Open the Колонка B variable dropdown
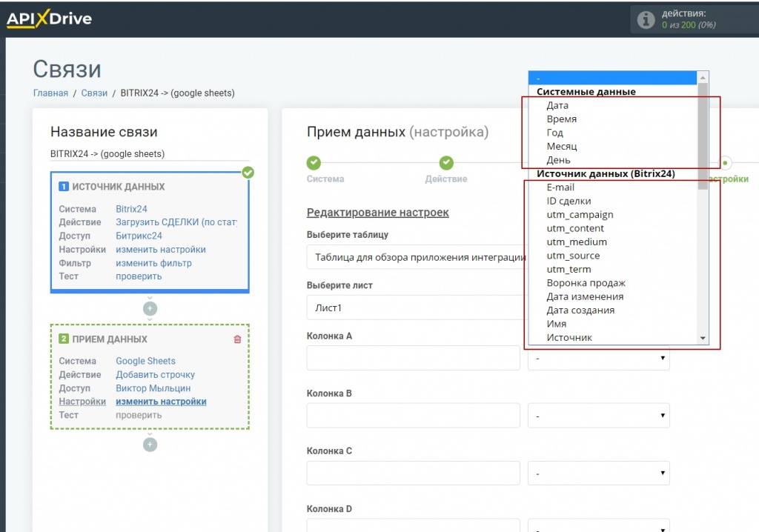This screenshot has width=759, height=532. (x=599, y=416)
